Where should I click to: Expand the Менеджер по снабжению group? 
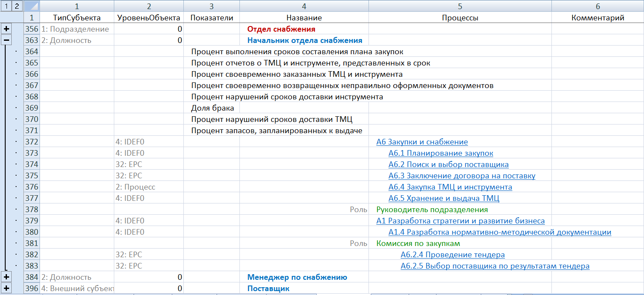pos(7,277)
